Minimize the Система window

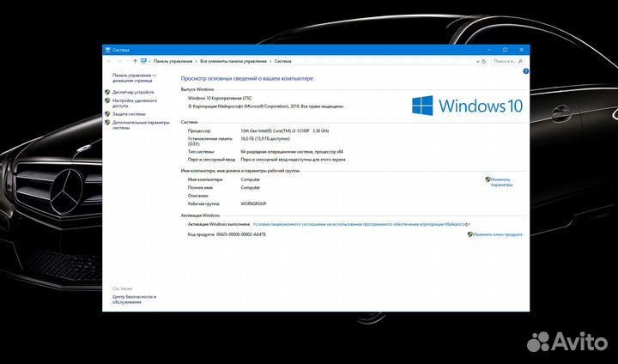point(489,50)
